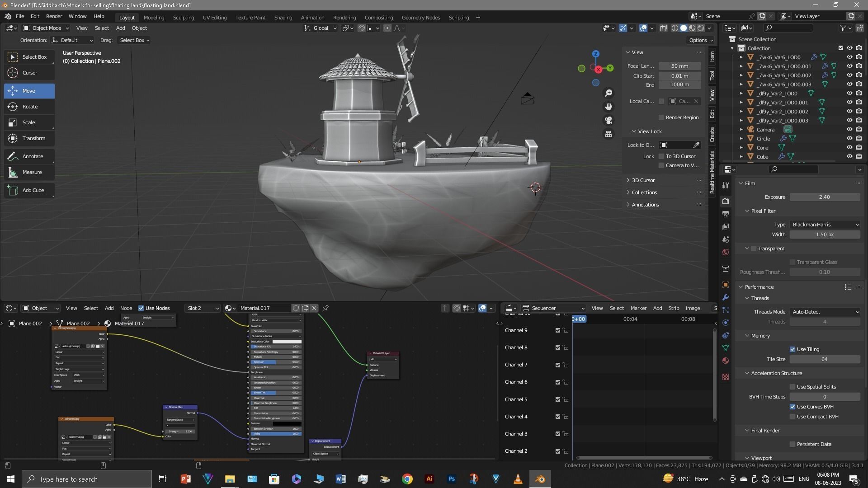Pick the Annotate tool
This screenshot has width=868, height=488.
pos(29,156)
